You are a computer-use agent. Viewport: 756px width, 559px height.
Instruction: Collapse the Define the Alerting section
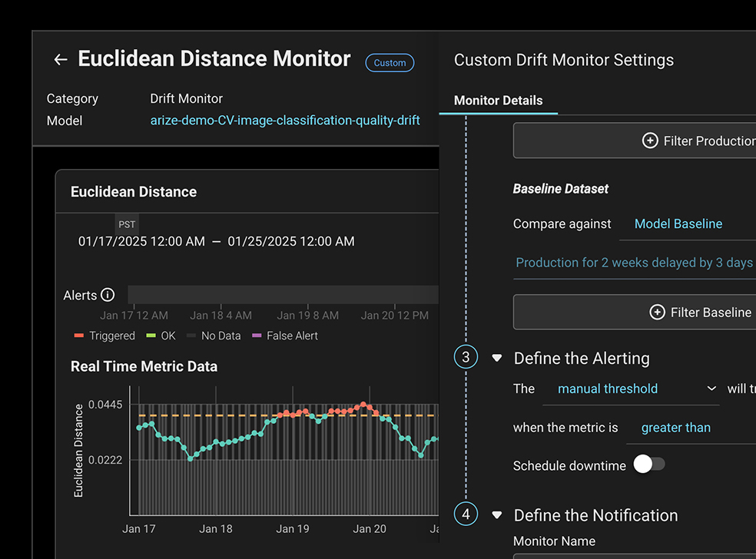click(497, 358)
